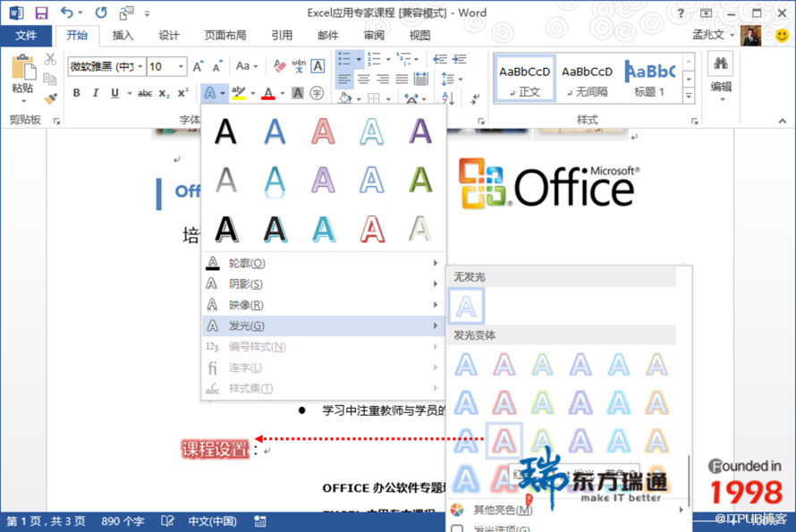The image size is (796, 532).
Task: Collapse the ribbon with the up arrow
Action: click(783, 121)
